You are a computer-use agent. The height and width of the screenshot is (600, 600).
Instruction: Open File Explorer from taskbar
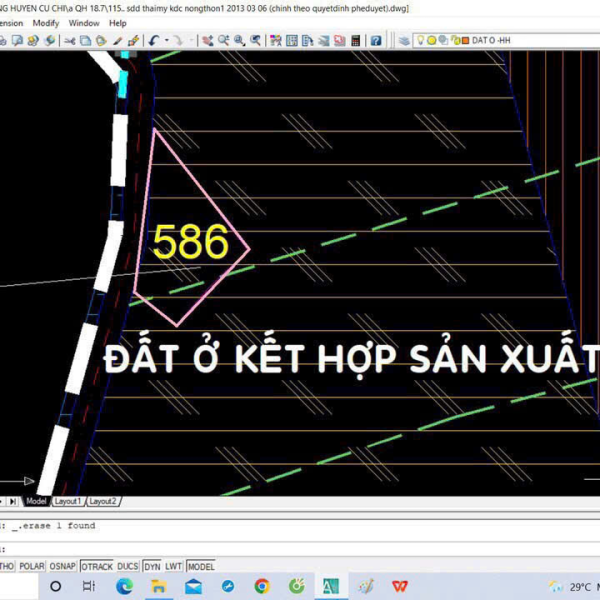tap(158, 586)
